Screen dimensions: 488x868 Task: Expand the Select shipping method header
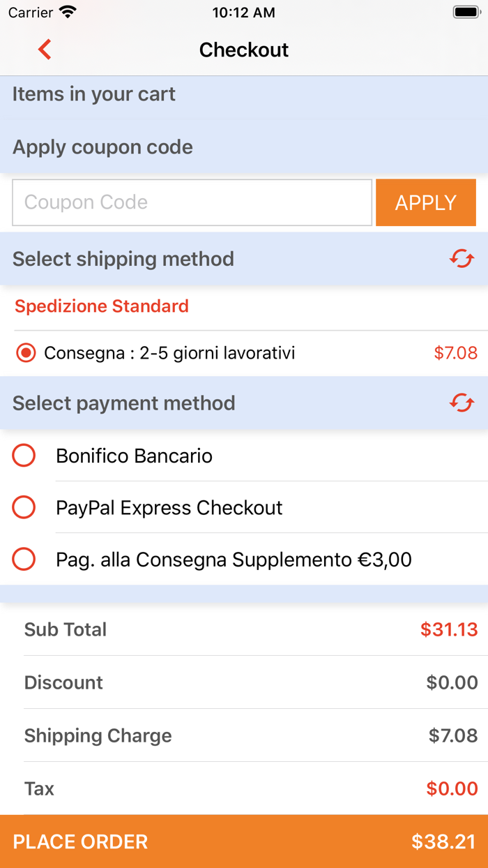coord(123,258)
